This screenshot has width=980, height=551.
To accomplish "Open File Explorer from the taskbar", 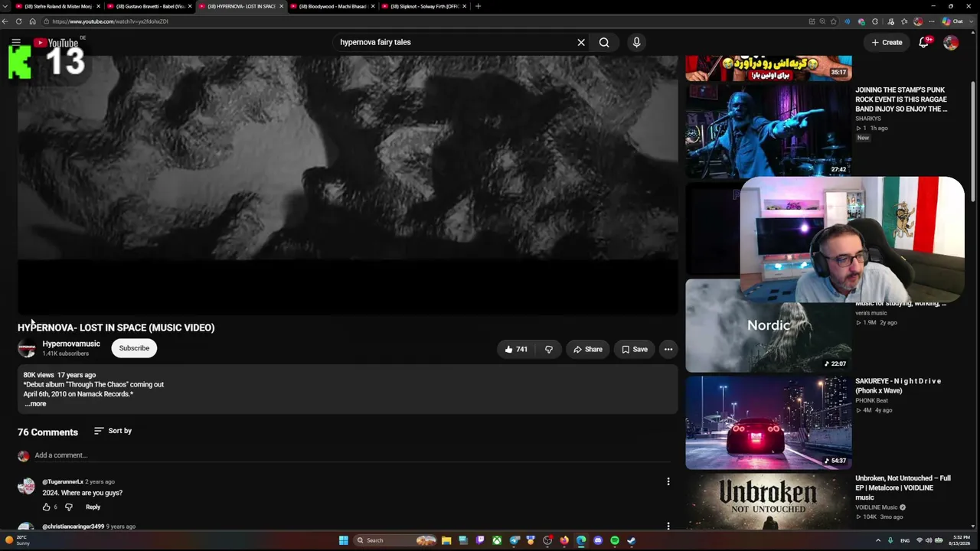I will pos(446,540).
